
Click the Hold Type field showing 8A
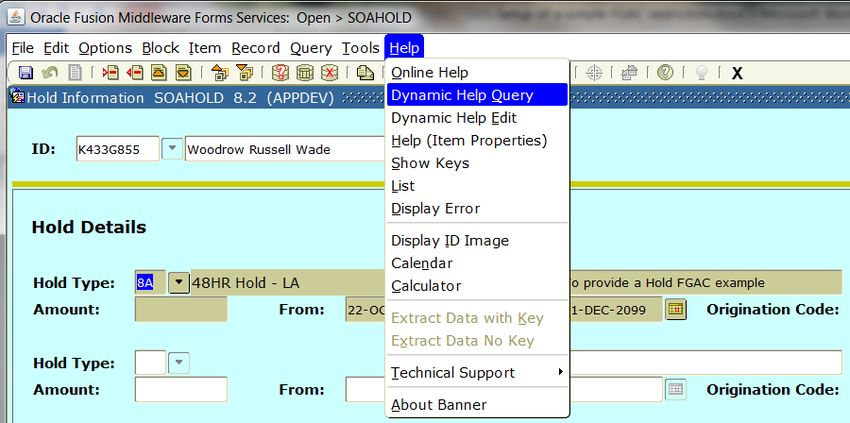pyautogui.click(x=150, y=283)
